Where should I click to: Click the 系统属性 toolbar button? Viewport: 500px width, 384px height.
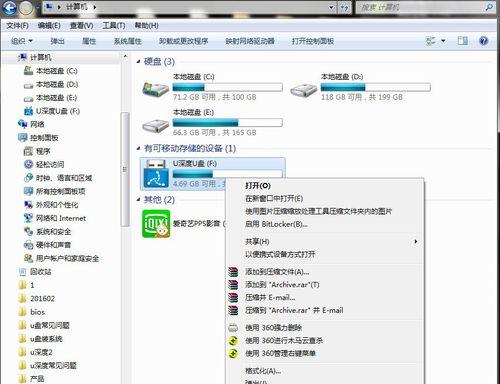128,41
